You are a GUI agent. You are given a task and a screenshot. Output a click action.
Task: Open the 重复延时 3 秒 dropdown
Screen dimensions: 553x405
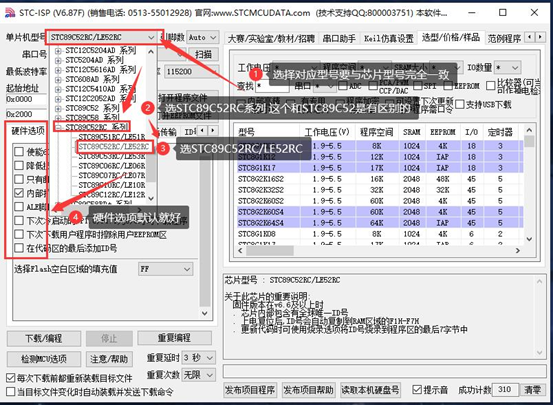199,358
